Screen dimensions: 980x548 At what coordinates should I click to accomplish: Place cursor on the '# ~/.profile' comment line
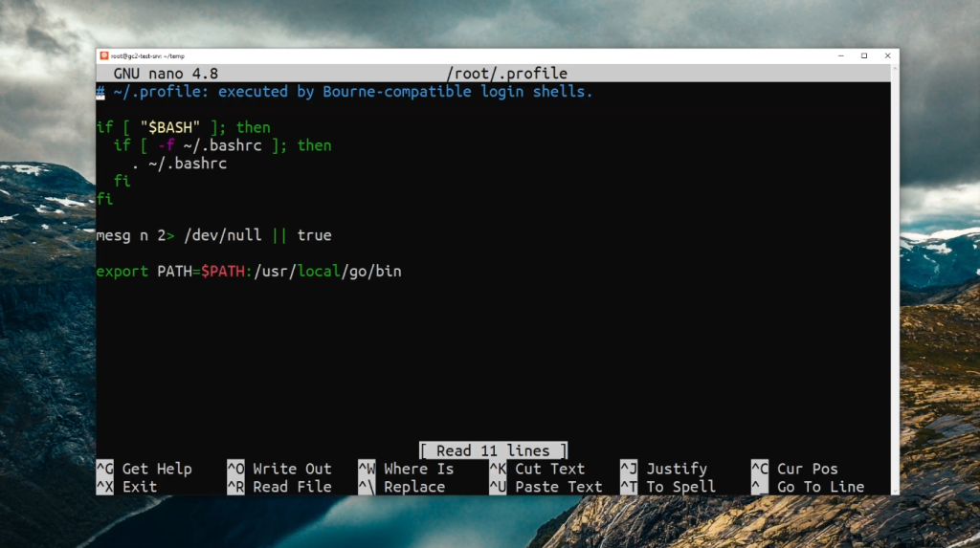pyautogui.click(x=345, y=92)
